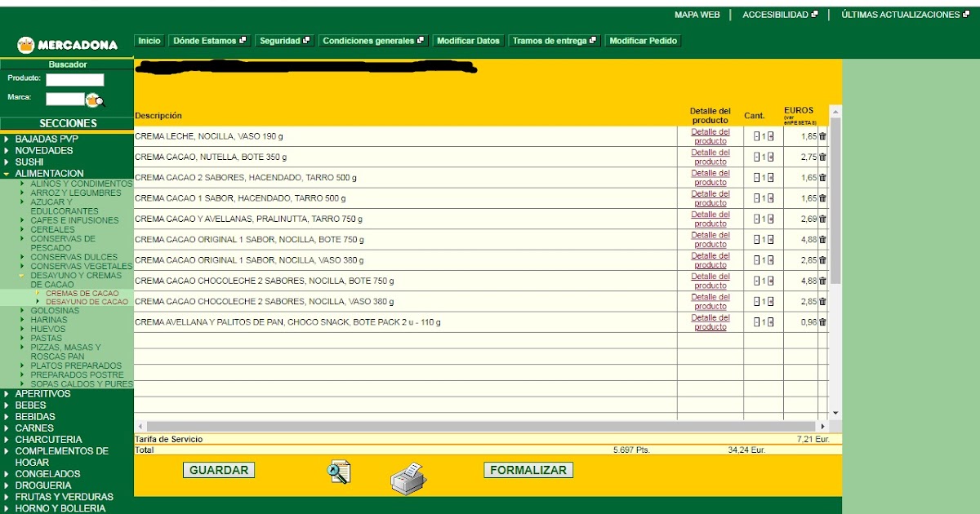Delete Nocilla Original 1 Sabor Bote 750 g
This screenshot has width=980, height=514.
[x=822, y=239]
